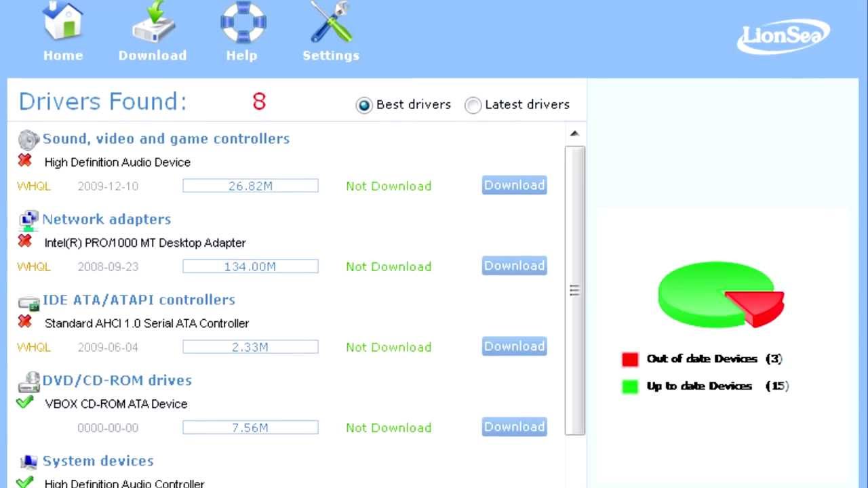Click the Download label in top toolbar

[x=153, y=56]
